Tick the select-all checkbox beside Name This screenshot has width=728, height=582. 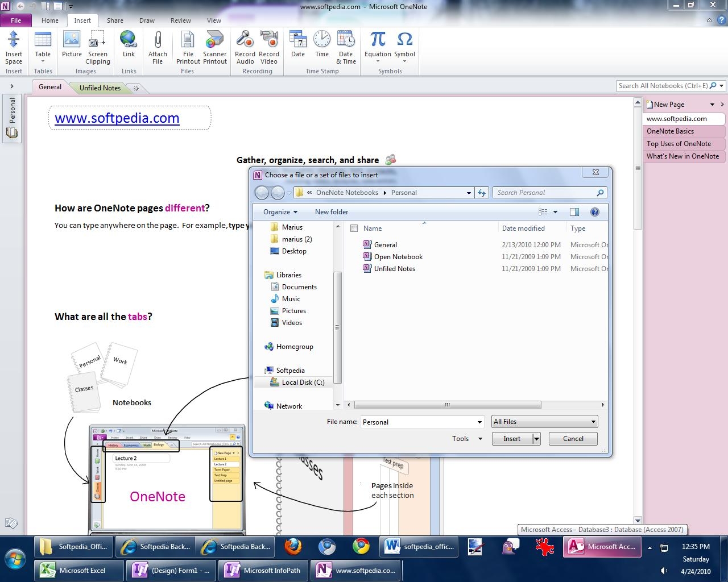pyautogui.click(x=354, y=228)
